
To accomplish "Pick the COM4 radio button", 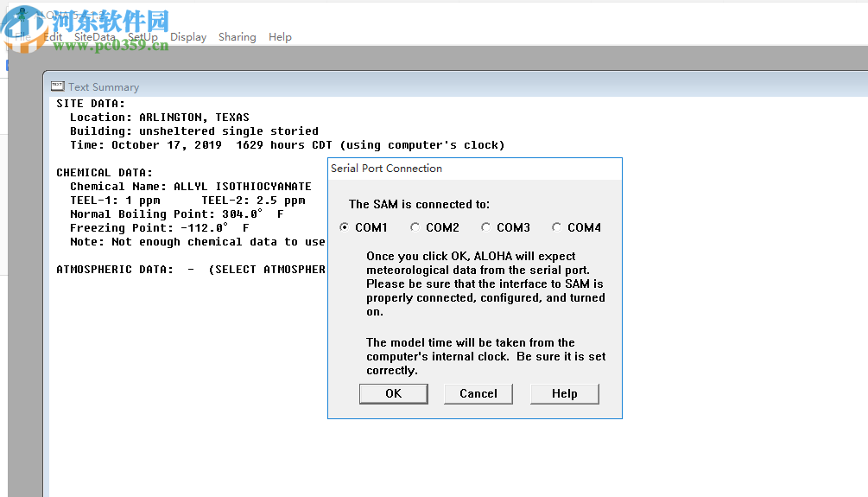I will coord(557,227).
